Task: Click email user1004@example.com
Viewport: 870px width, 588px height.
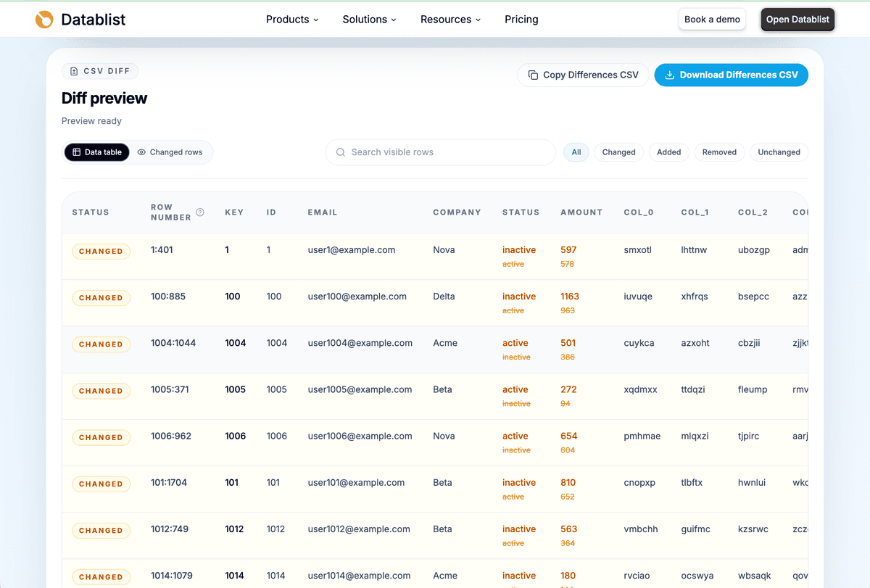Action: point(360,343)
